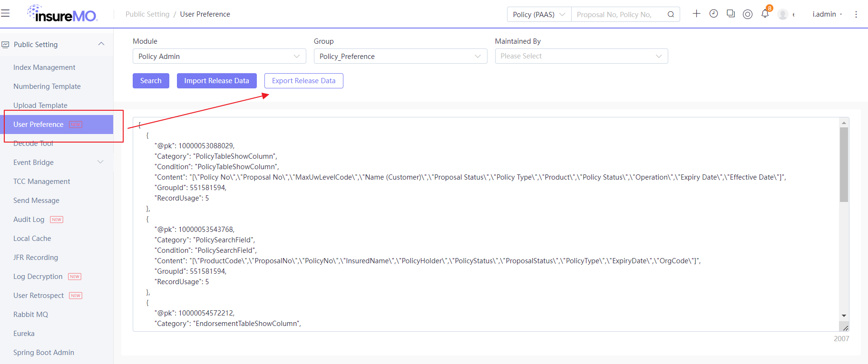Screen dimensions: 868x364
Task: Expand the Event Bridge submenu
Action: [100, 162]
